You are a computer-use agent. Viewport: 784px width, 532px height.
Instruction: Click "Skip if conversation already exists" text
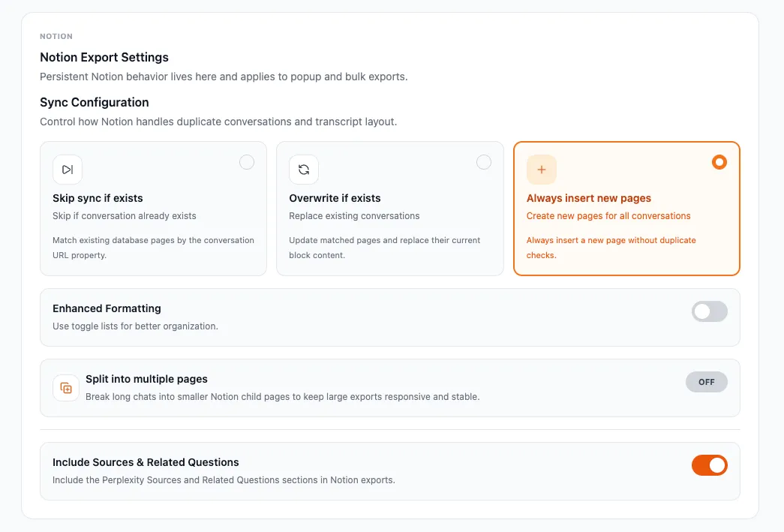125,216
